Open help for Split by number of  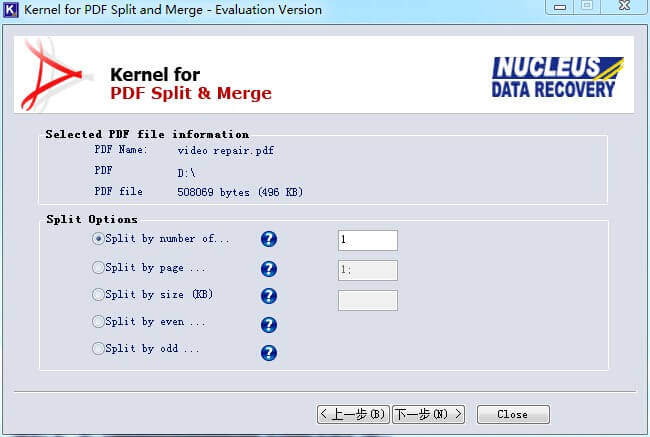pos(269,239)
